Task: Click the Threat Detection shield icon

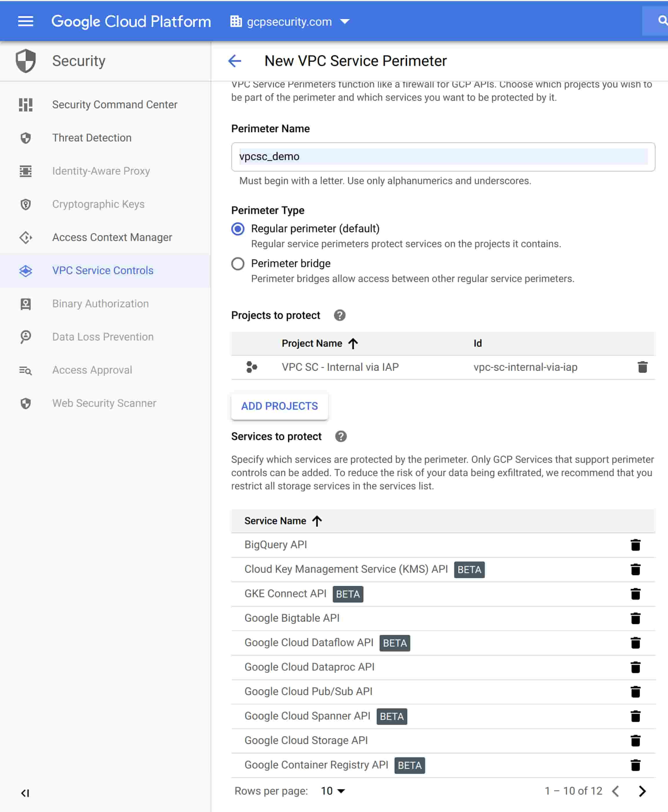Action: click(26, 138)
